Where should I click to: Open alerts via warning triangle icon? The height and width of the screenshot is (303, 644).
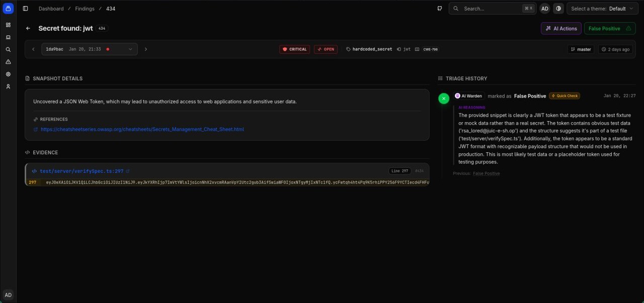[8, 62]
